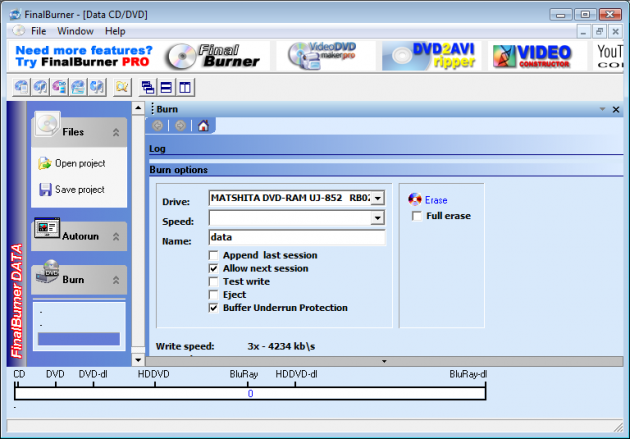
Task: Cascade windows using toolbar icon
Action: click(147, 87)
